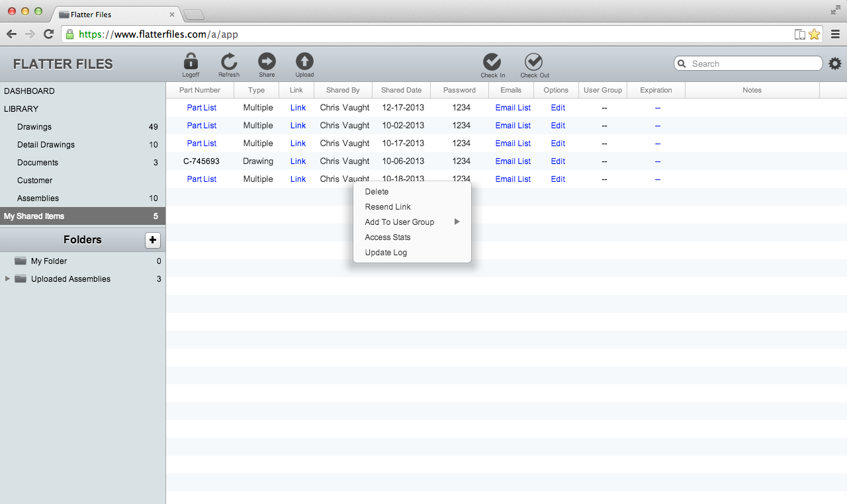847x504 pixels.
Task: Open Email List in 10-17-2013 row
Action: pos(513,144)
